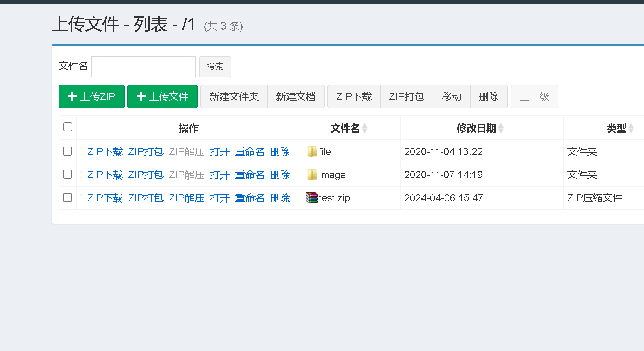Toggle the select-all checkbox in header
The image size is (644, 351).
click(68, 127)
